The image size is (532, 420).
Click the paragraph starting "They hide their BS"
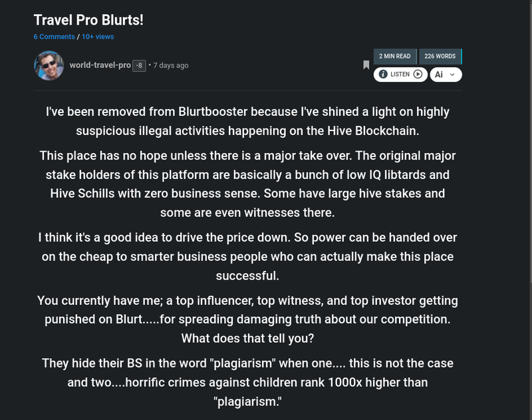click(247, 383)
